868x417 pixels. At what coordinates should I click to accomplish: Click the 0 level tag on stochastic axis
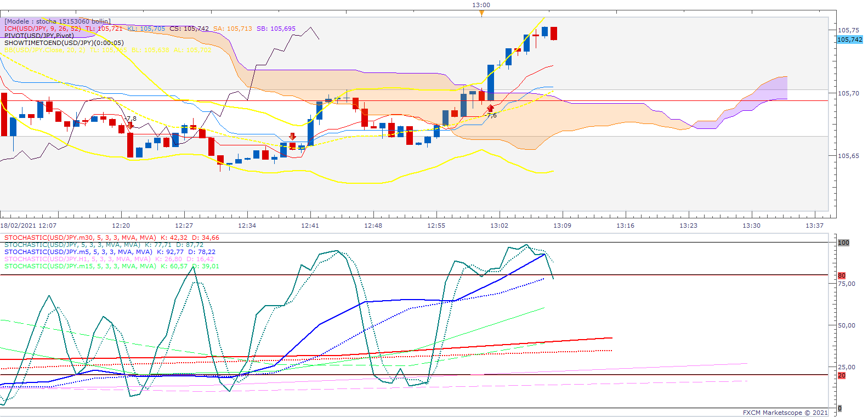click(839, 408)
